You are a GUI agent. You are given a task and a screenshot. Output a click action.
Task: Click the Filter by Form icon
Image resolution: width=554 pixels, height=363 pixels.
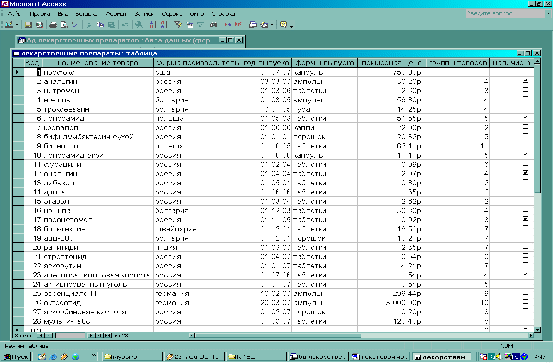189,25
